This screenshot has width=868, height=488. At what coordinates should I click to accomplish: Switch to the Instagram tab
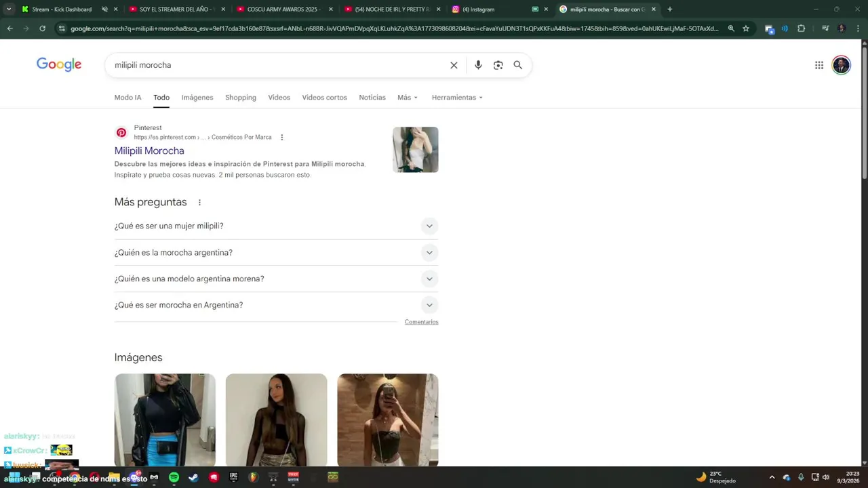pos(478,9)
